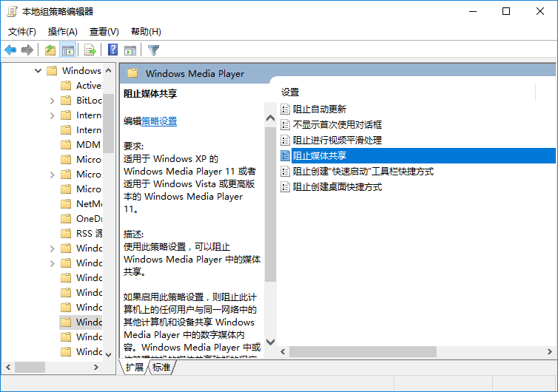Click the 策略设置 edit link
558x392 pixels.
tap(159, 121)
